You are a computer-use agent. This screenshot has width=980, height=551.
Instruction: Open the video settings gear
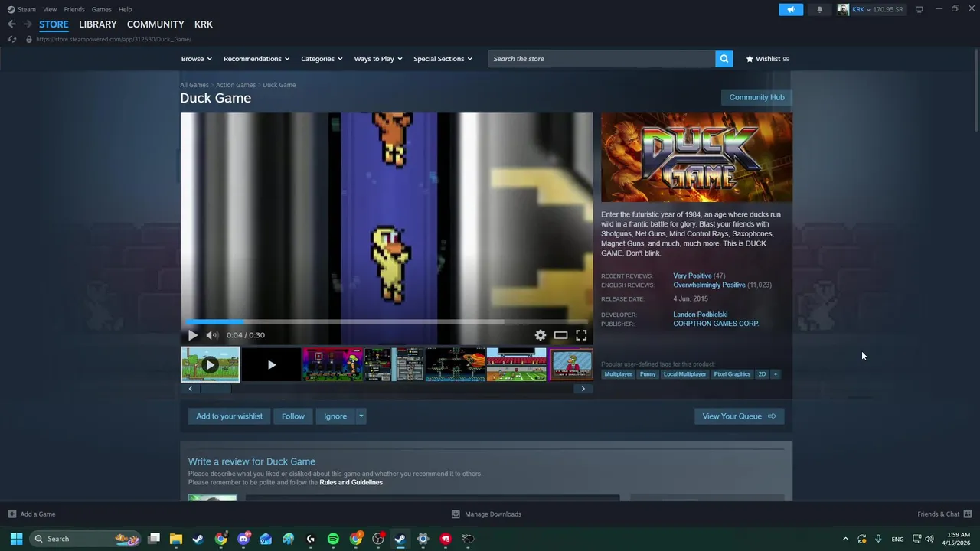point(541,335)
